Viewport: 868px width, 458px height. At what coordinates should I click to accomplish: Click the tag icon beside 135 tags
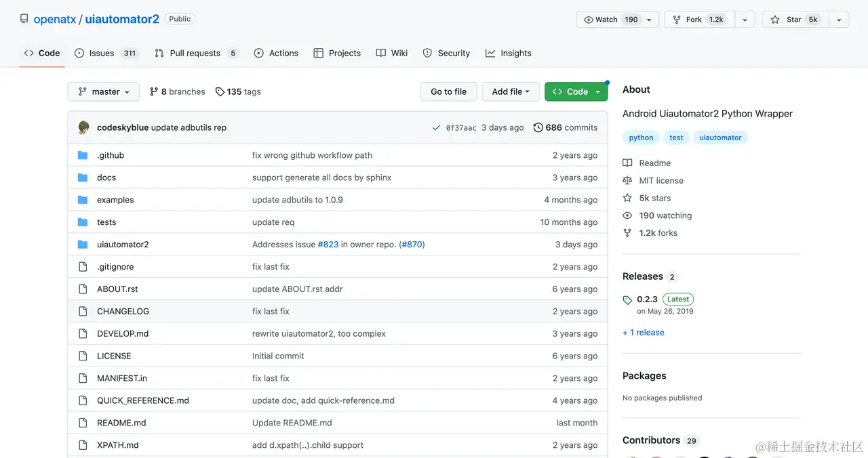tap(220, 91)
